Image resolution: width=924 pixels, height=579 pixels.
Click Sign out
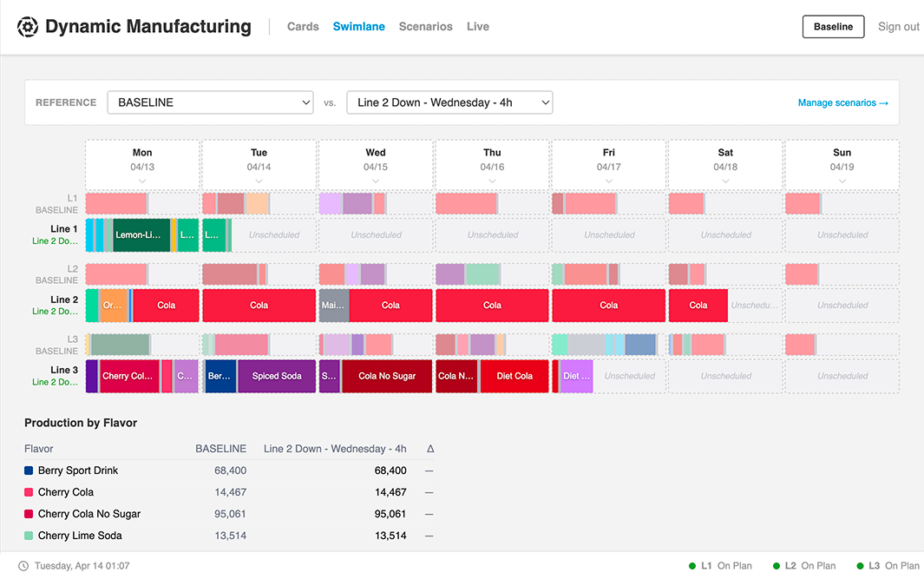point(899,27)
